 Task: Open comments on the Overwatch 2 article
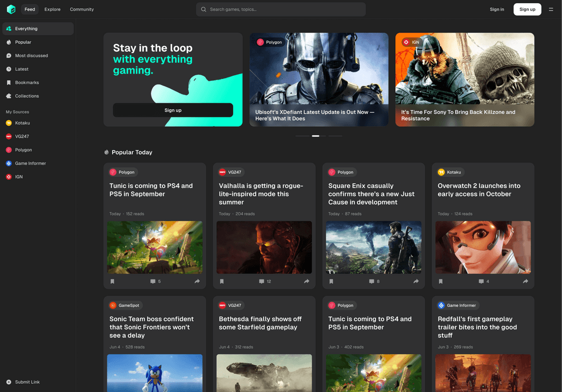[484, 282]
